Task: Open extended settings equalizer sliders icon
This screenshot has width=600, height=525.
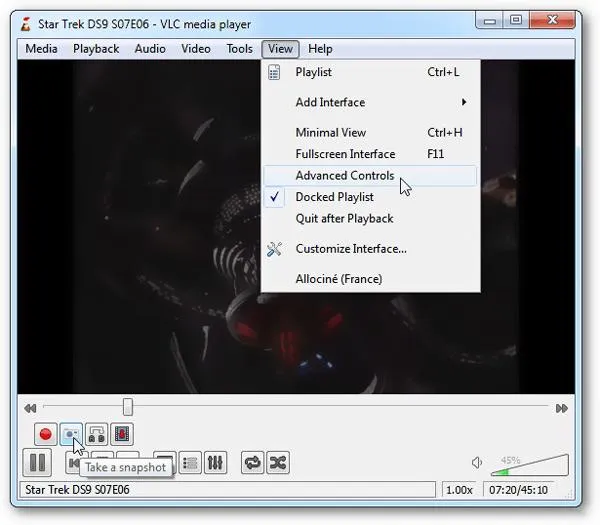Action: 215,463
